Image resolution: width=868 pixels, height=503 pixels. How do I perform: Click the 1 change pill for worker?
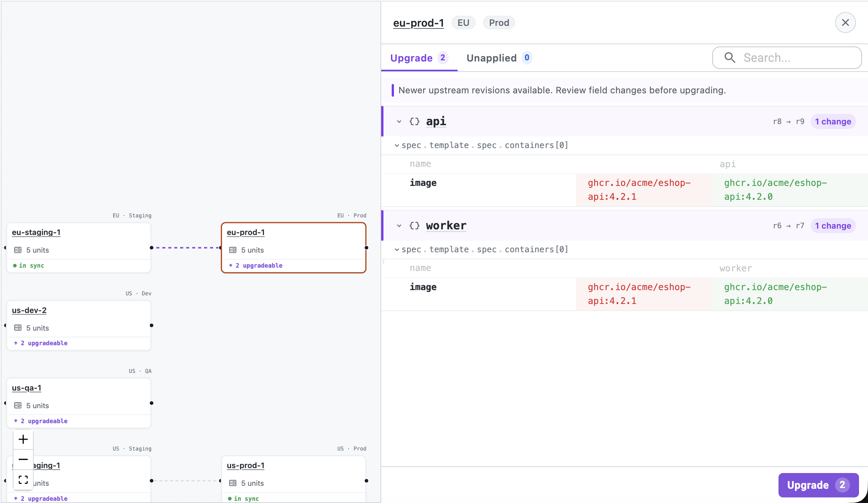833,225
